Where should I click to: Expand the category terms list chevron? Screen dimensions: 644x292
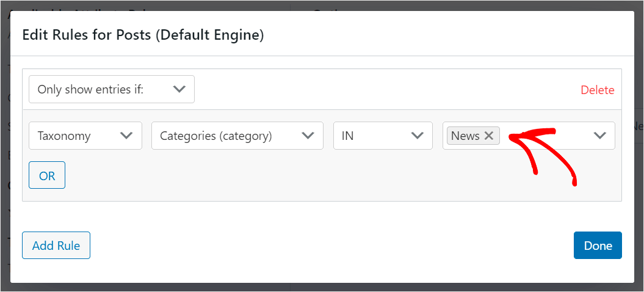(x=600, y=136)
